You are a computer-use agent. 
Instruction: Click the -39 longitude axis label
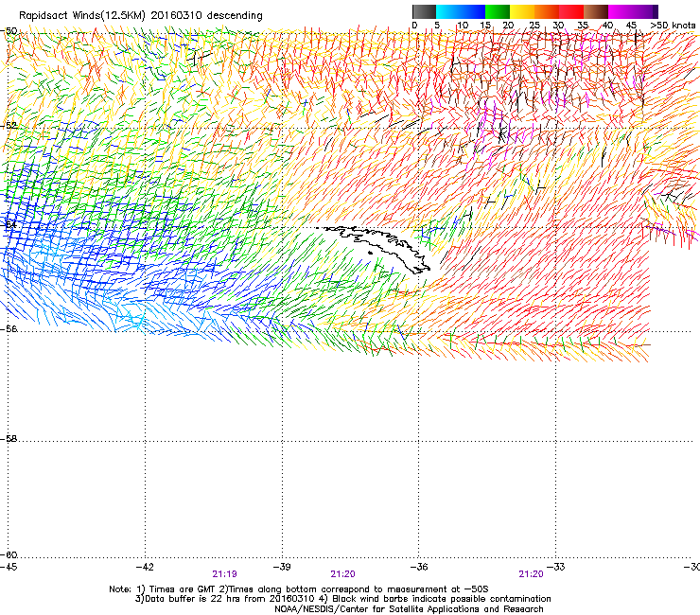pyautogui.click(x=282, y=567)
